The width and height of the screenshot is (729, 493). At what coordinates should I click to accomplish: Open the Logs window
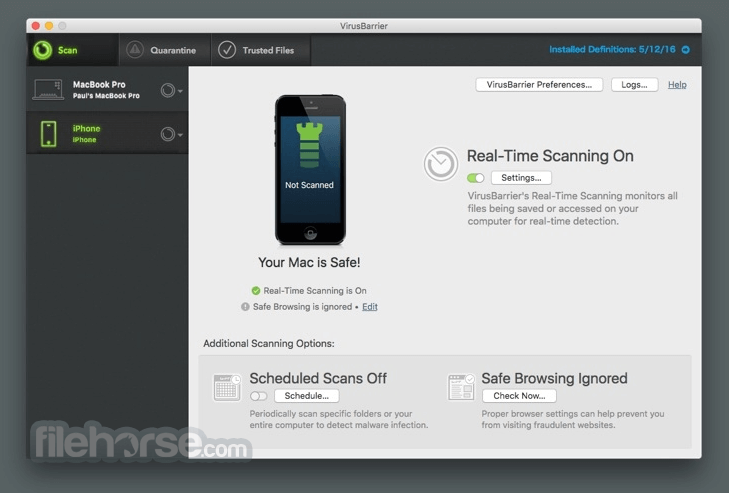tap(634, 85)
